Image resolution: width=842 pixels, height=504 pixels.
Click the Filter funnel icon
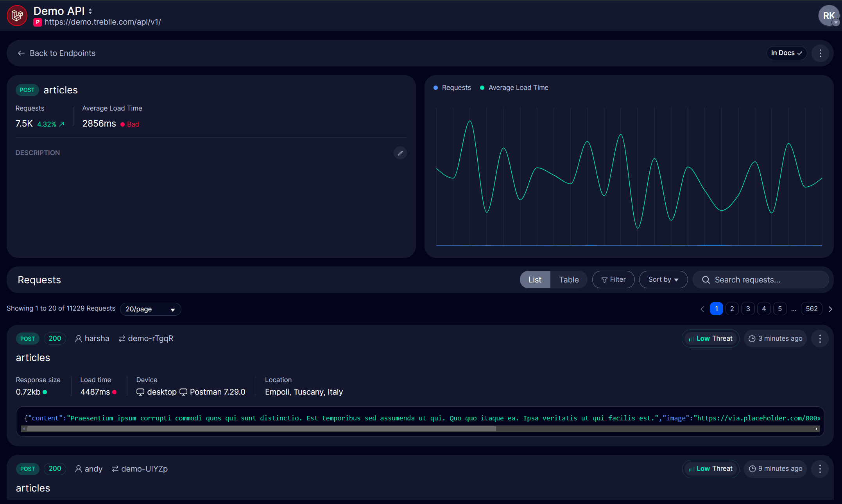coord(605,279)
